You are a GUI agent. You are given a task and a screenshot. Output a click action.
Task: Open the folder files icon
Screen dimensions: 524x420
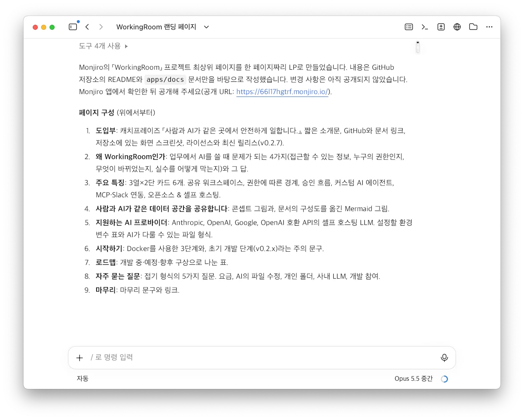click(473, 27)
